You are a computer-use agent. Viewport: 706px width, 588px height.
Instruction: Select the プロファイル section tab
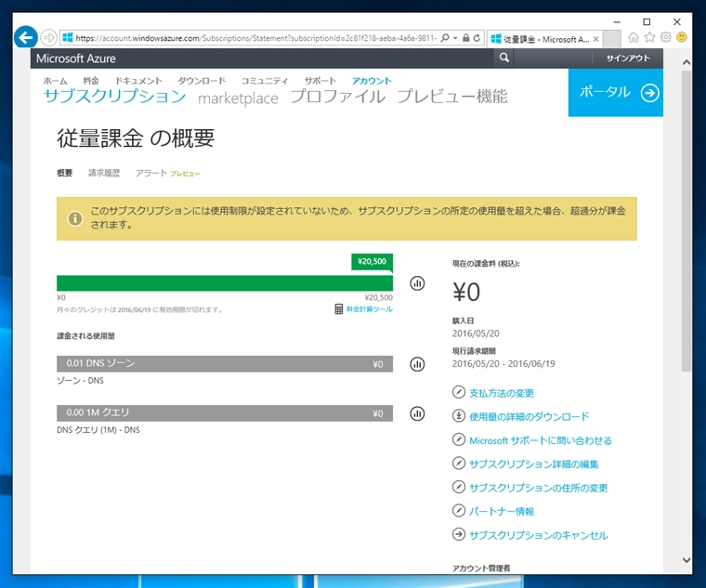[x=338, y=97]
